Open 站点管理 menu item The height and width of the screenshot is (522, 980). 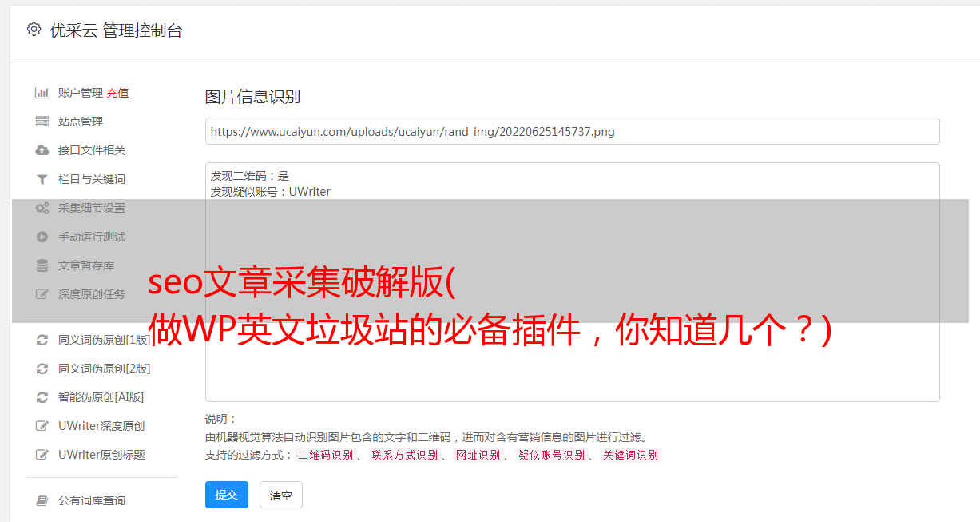pyautogui.click(x=81, y=122)
